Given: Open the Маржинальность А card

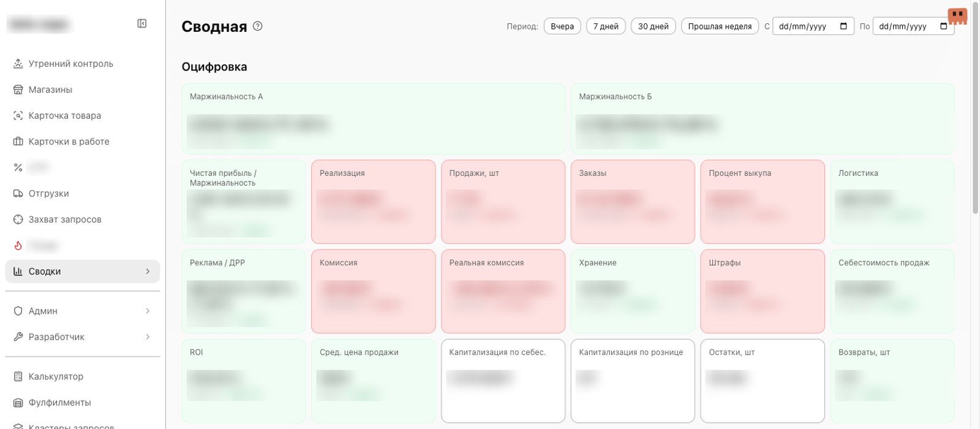Looking at the screenshot, I should coord(373,118).
